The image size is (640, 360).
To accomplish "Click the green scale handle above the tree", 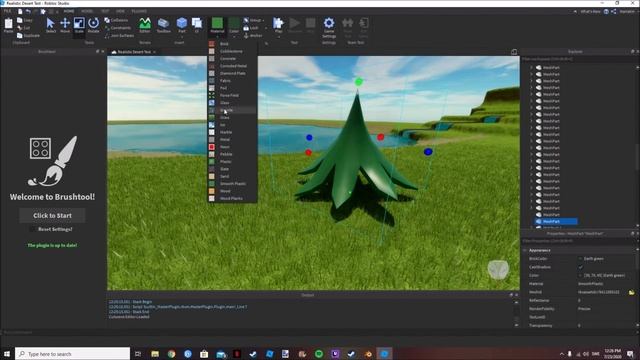I will click(x=358, y=82).
